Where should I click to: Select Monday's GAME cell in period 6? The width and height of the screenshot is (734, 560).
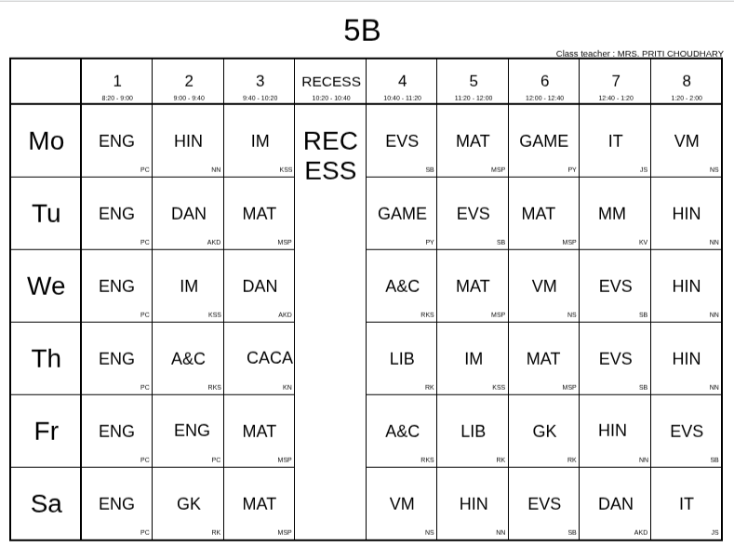coord(543,141)
